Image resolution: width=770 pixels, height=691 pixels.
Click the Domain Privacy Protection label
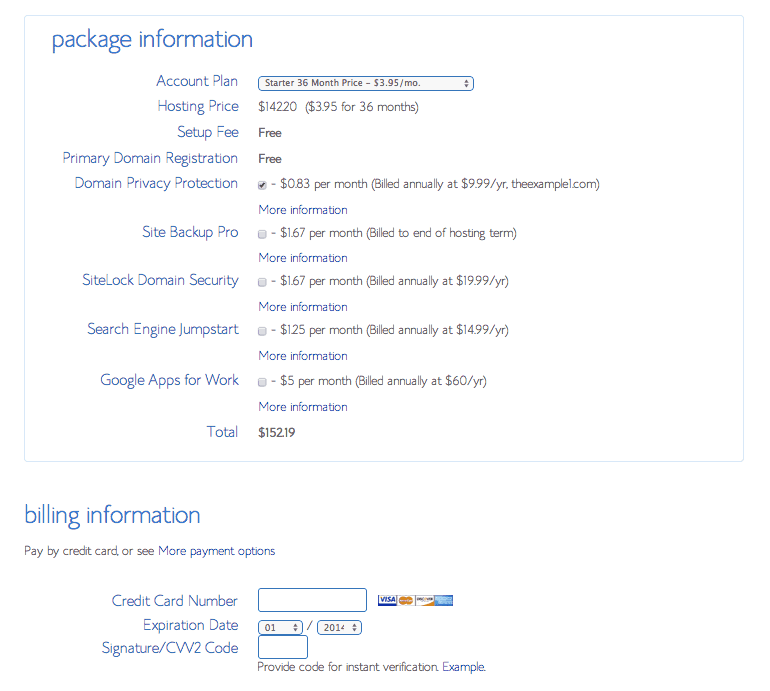pos(156,183)
